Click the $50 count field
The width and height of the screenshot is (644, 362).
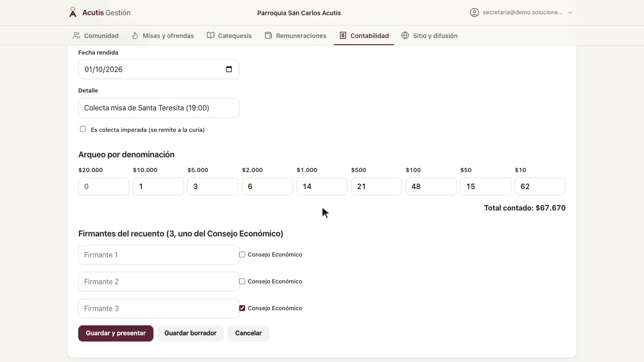[x=485, y=186]
